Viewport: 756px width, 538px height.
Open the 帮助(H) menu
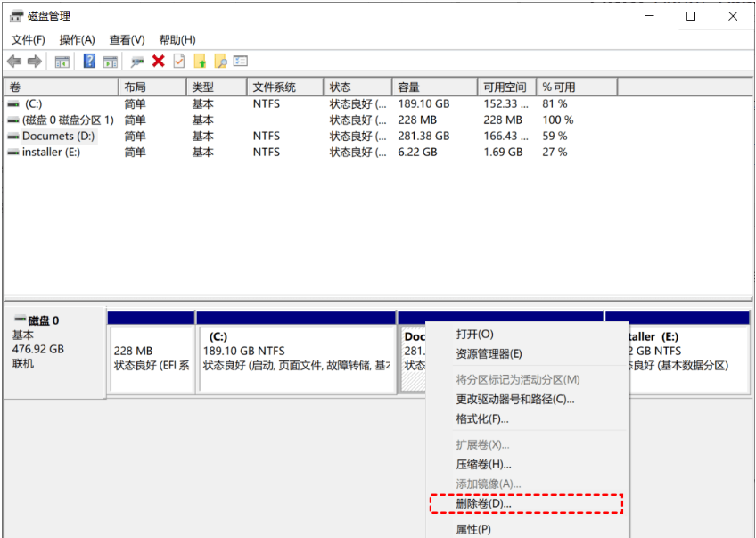pos(177,39)
